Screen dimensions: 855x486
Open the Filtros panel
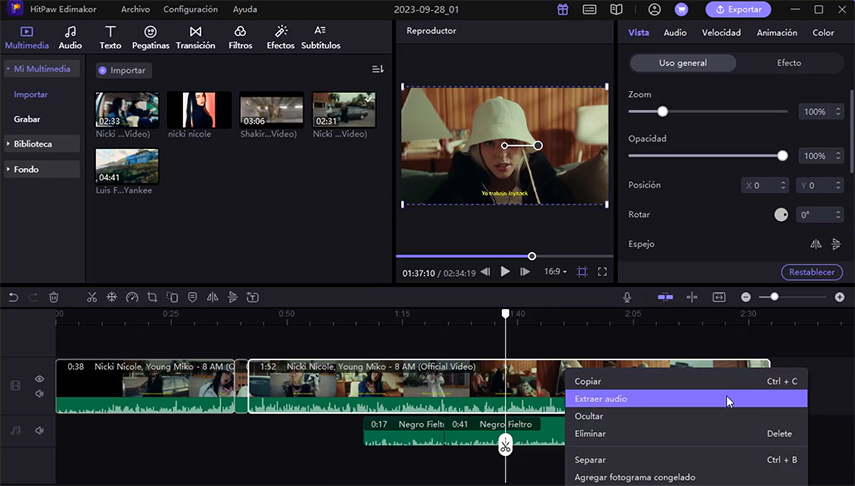[240, 38]
